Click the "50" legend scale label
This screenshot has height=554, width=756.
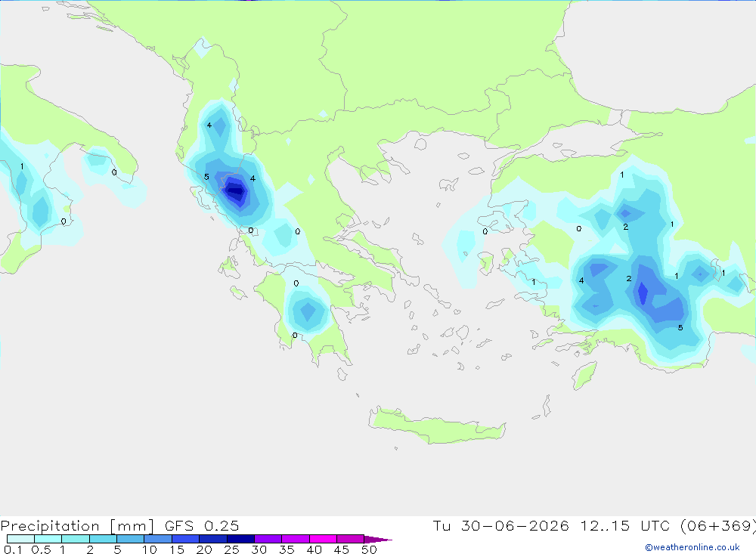click(x=369, y=549)
